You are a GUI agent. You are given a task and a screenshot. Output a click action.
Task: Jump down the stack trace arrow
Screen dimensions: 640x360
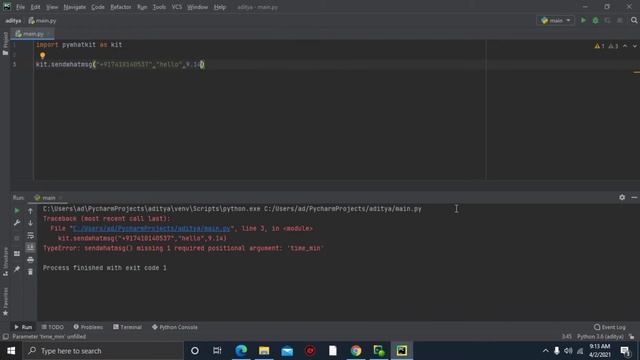point(30,223)
